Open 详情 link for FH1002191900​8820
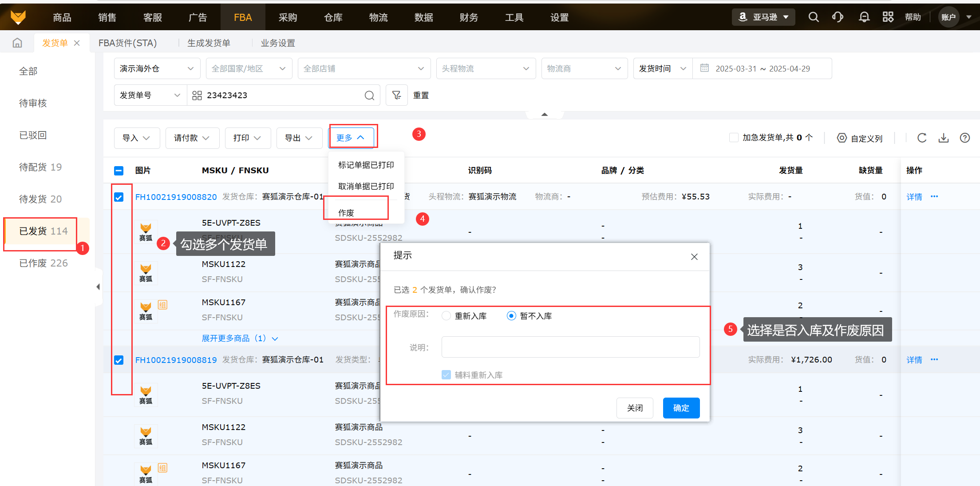Viewport: 980px width, 486px height. coord(914,197)
